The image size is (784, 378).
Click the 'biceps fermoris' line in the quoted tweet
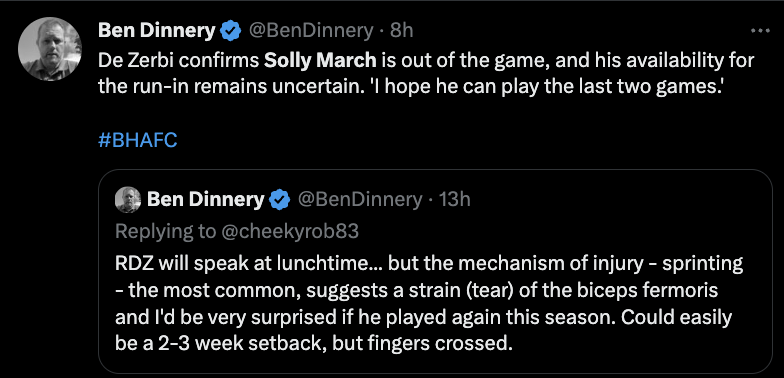coord(416,291)
